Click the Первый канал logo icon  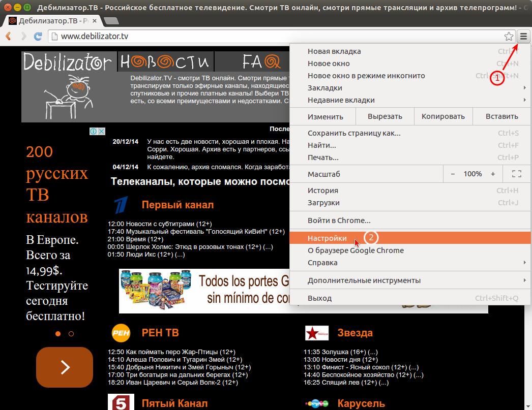click(x=121, y=205)
